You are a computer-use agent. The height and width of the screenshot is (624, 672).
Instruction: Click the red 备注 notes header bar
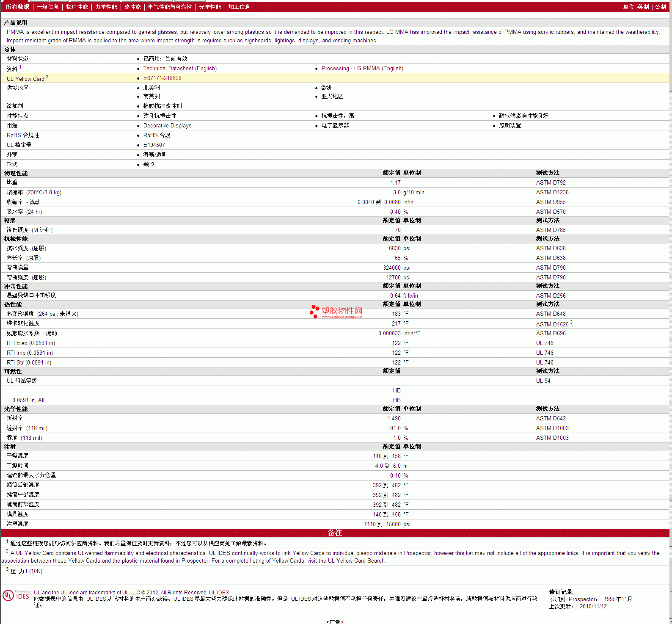(x=335, y=533)
